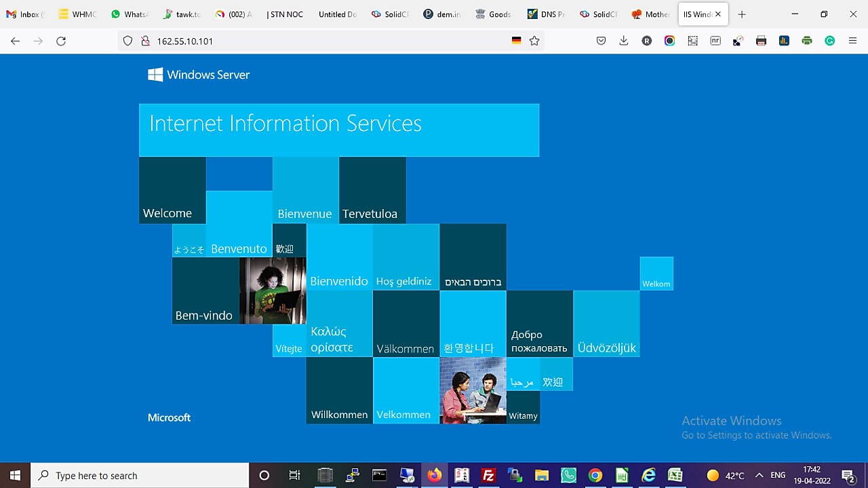This screenshot has width=868, height=488.
Task: Click the Добро пожаловать tile
Action: [x=539, y=324]
